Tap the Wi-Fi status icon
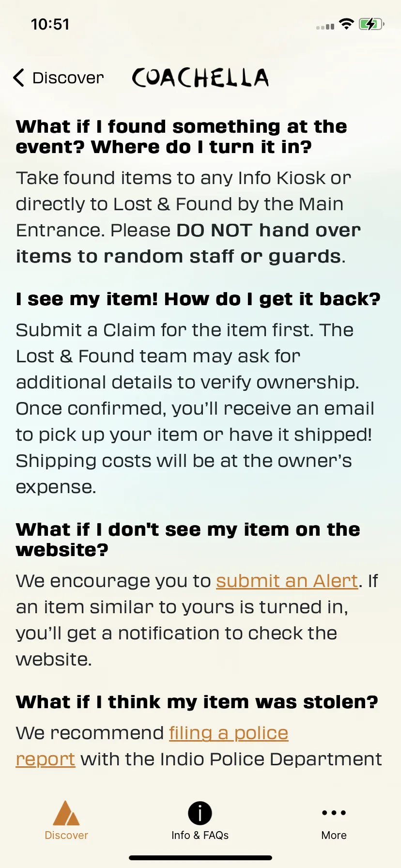This screenshot has height=868, width=401. coord(346,24)
